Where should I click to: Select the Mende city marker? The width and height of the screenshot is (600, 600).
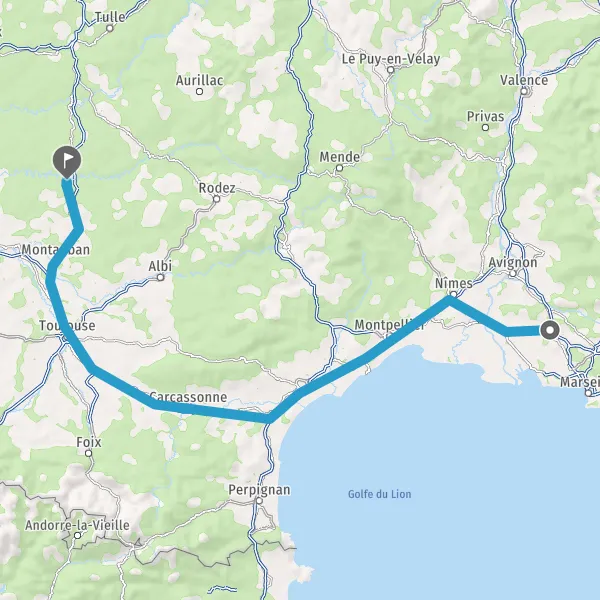339,168
